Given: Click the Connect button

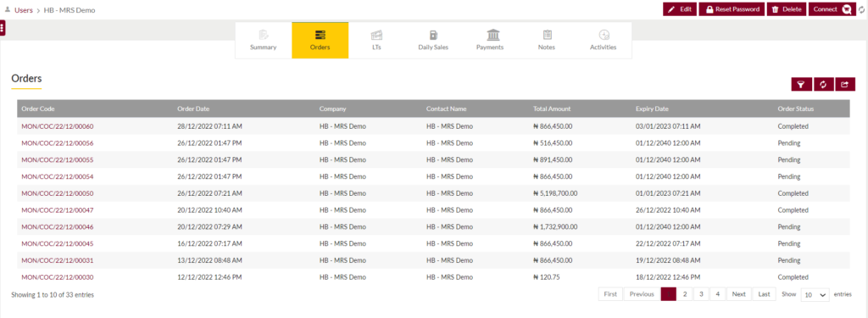Looking at the screenshot, I should [x=832, y=9].
